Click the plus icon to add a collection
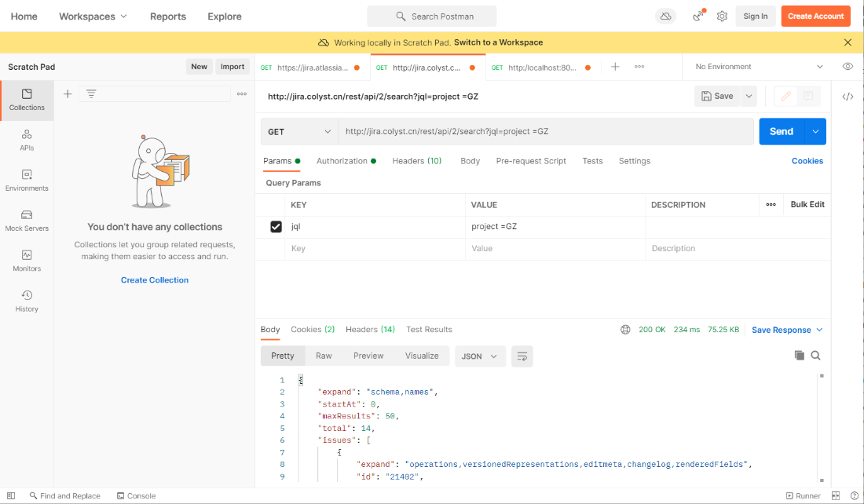 click(68, 94)
